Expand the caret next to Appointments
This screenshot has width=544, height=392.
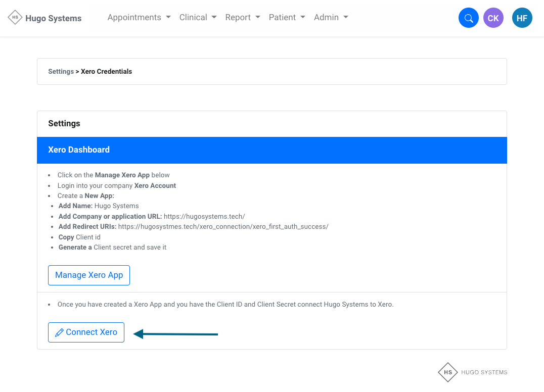coord(168,17)
